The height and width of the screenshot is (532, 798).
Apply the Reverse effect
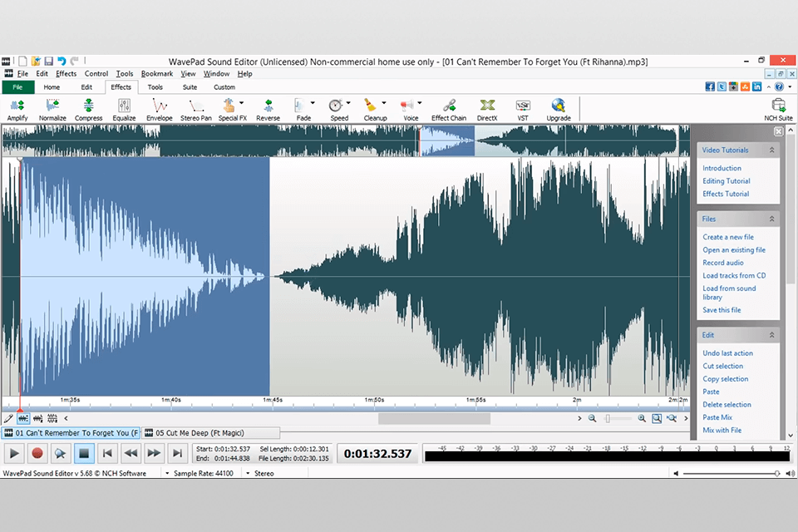pos(268,110)
